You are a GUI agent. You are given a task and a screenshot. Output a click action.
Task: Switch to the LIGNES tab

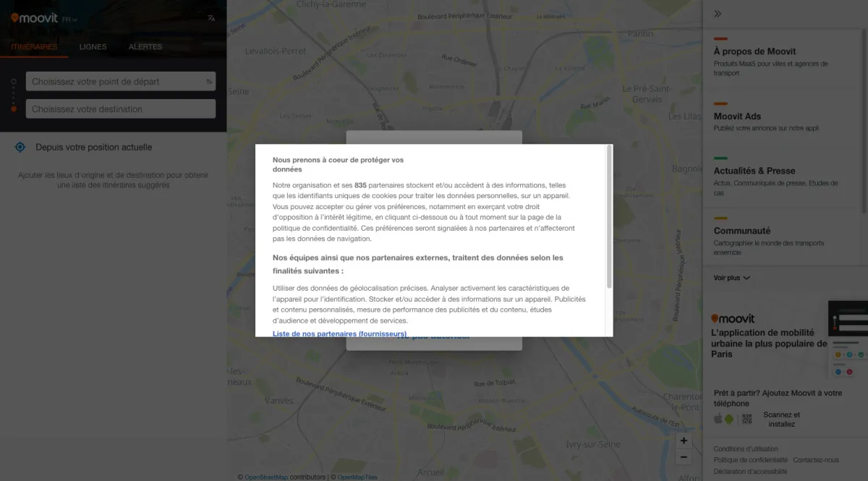(x=93, y=47)
